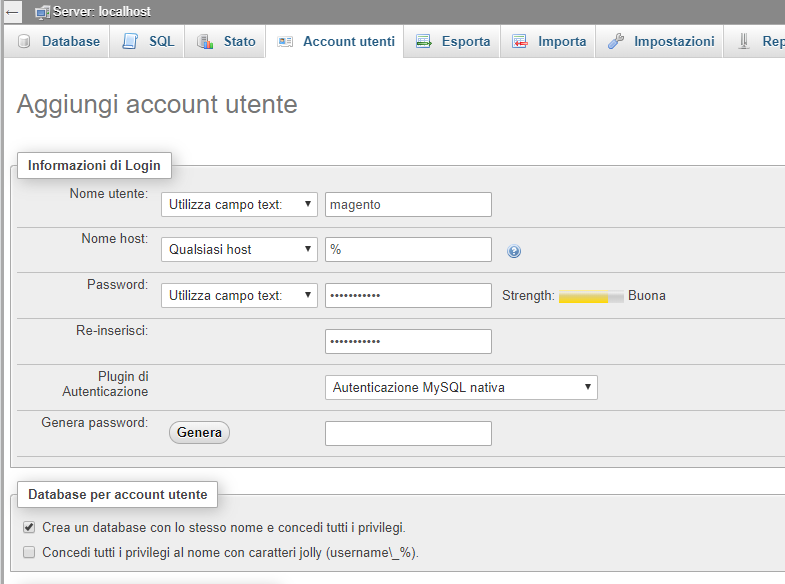This screenshot has width=785, height=584.
Task: Go to the Importa tab
Action: click(x=548, y=42)
